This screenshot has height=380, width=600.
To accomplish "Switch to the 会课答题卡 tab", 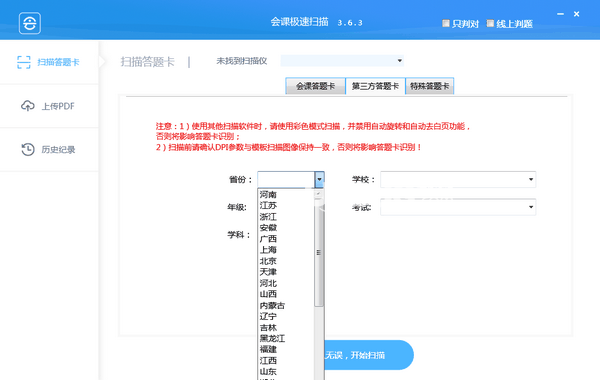I will coord(315,86).
